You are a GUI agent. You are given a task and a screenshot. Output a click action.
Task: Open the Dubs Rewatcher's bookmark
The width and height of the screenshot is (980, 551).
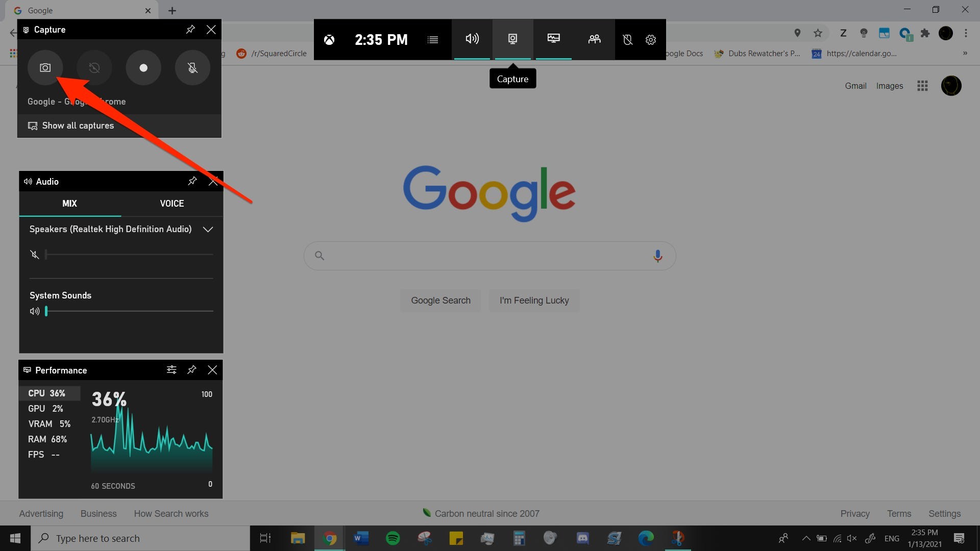[757, 54]
